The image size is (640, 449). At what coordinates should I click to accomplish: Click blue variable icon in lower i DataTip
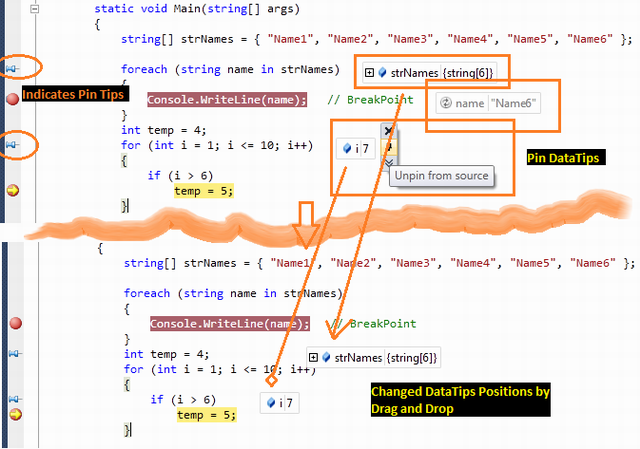[x=271, y=402]
